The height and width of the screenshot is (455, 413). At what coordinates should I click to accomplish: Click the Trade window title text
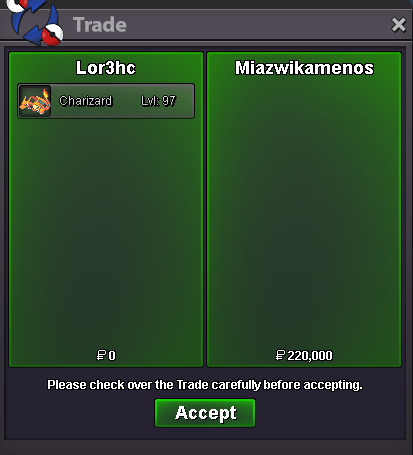100,25
